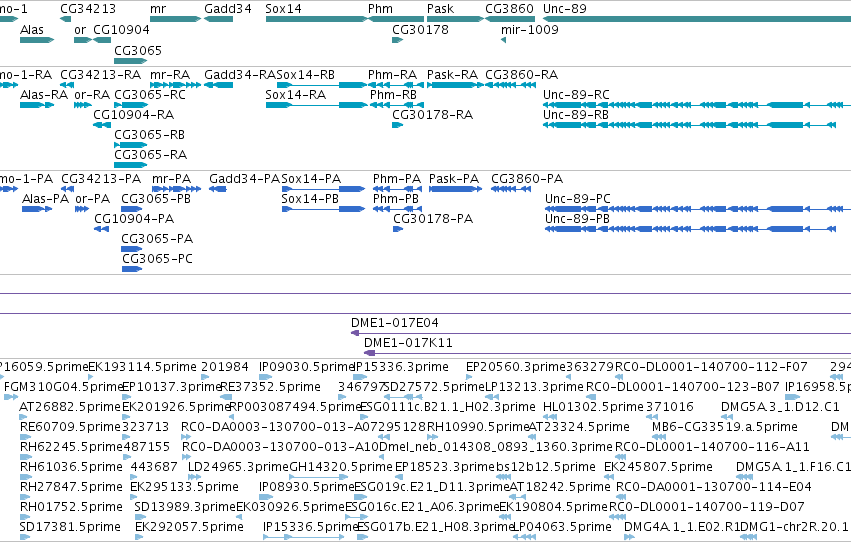The width and height of the screenshot is (851, 542).
Task: Select the Phm gene feature
Action: point(395,19)
